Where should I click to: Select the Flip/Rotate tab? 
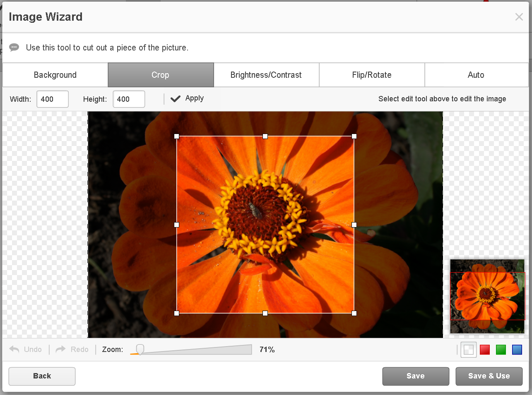371,75
